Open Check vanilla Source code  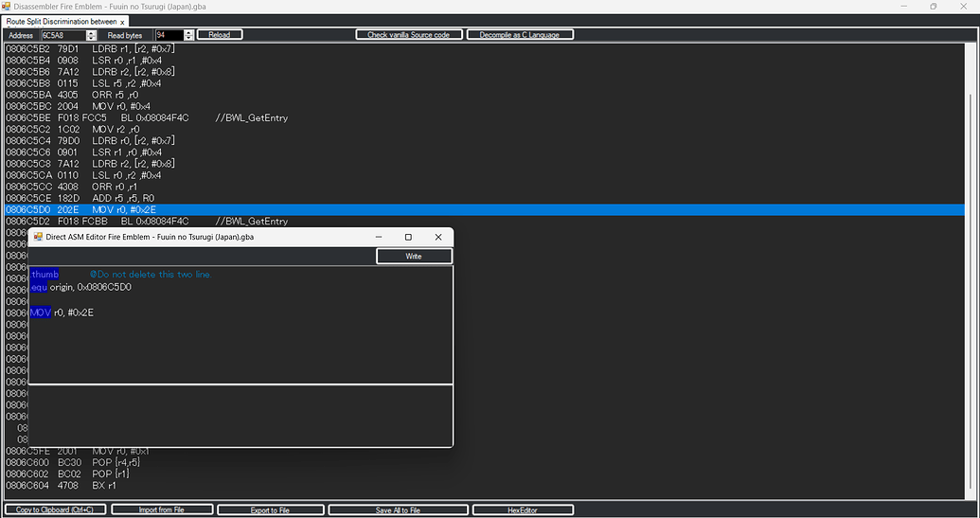[x=409, y=35]
